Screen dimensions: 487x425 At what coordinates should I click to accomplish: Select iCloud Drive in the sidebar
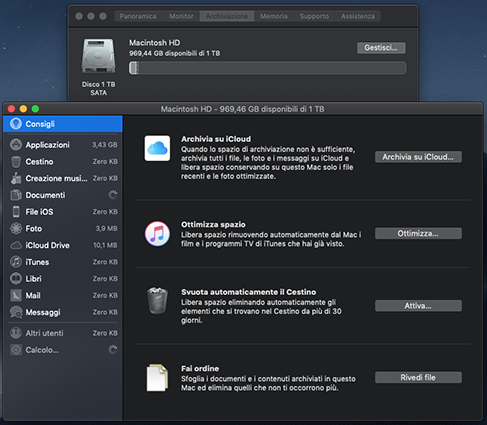63,245
